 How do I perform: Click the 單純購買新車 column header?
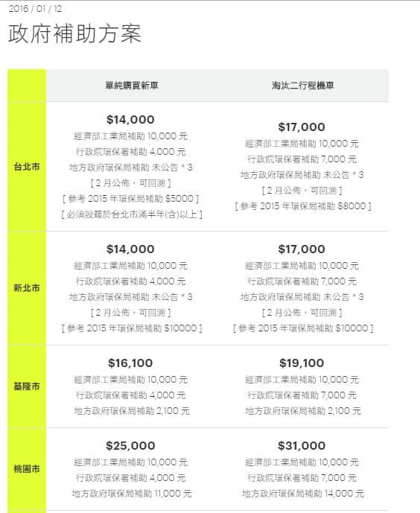point(132,86)
